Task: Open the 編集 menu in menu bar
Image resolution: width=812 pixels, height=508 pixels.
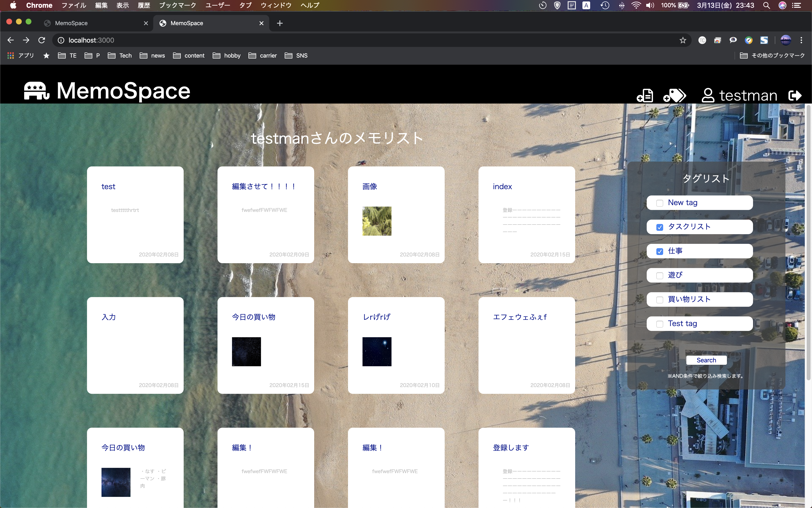Action: tap(101, 5)
